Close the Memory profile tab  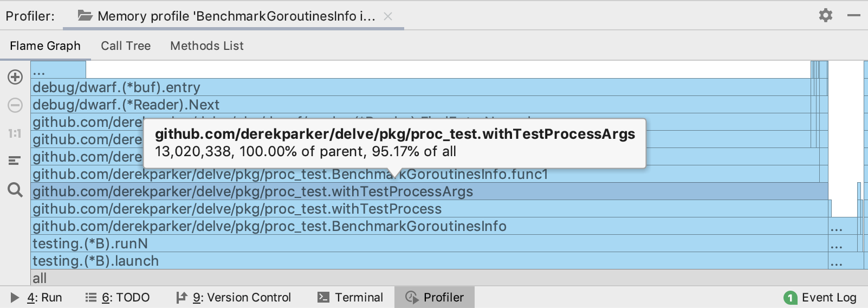388,16
